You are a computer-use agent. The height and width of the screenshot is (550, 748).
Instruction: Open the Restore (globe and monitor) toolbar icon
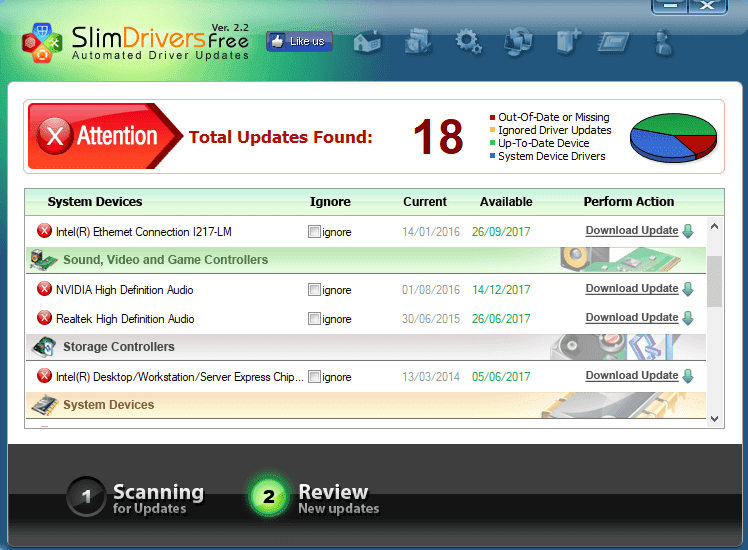coord(518,42)
